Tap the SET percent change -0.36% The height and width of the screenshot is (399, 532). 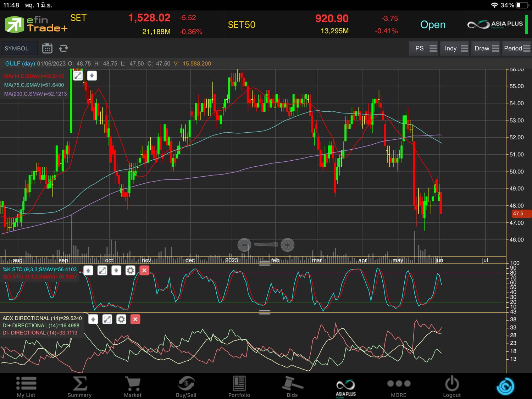pyautogui.click(x=191, y=32)
